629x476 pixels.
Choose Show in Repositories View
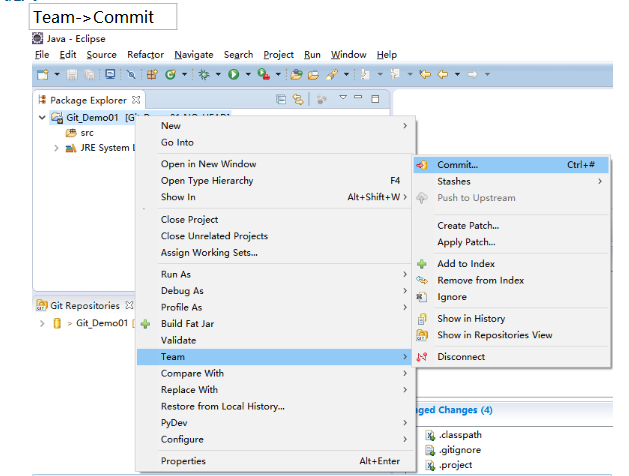click(x=511, y=335)
